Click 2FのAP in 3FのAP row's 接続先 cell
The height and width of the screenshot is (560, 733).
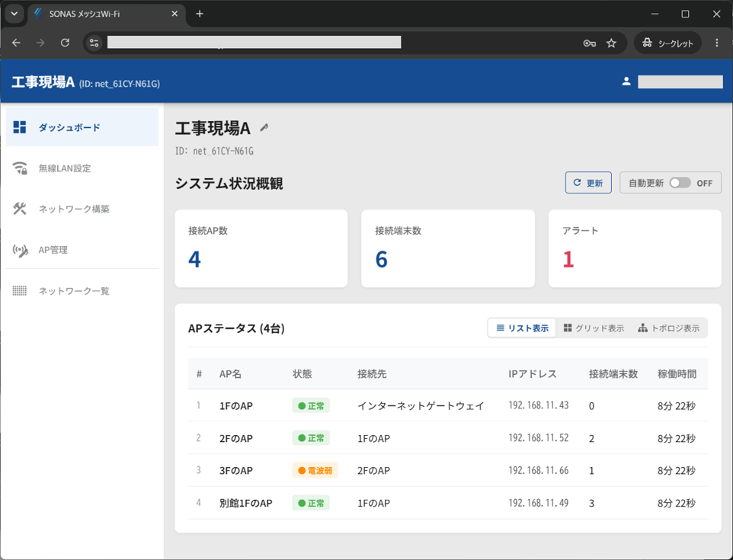click(x=373, y=471)
